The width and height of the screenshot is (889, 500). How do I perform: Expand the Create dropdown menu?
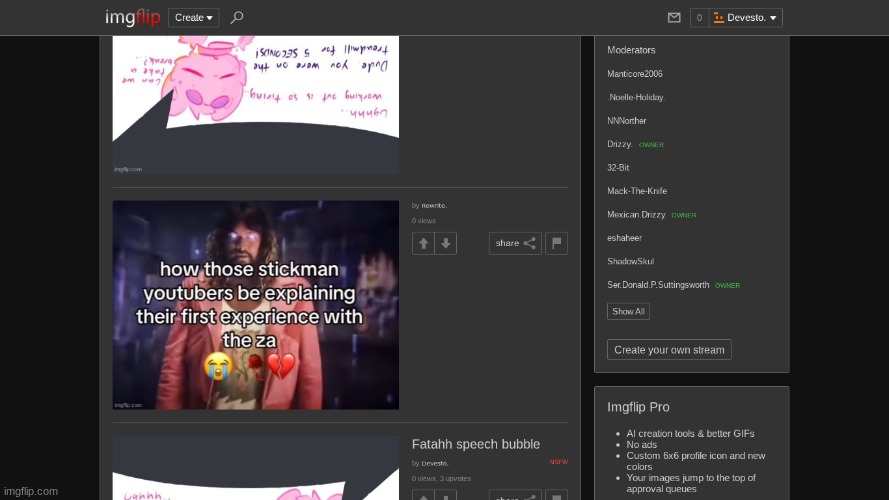194,17
